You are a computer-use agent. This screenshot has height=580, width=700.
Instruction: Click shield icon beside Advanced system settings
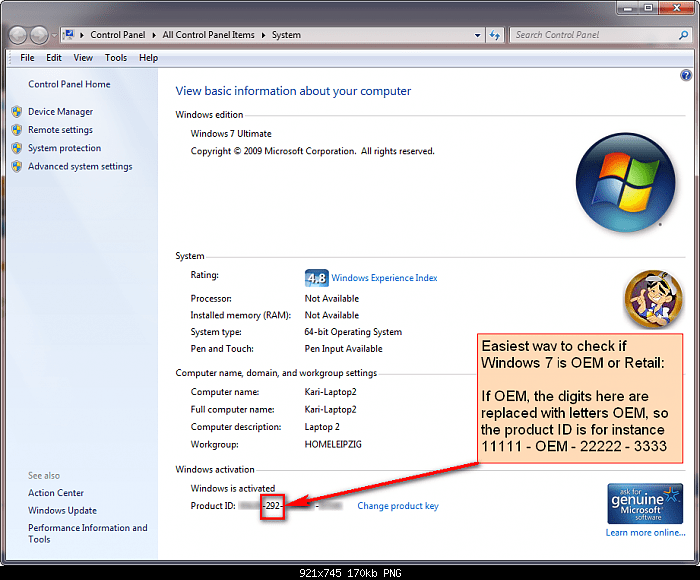click(x=17, y=167)
